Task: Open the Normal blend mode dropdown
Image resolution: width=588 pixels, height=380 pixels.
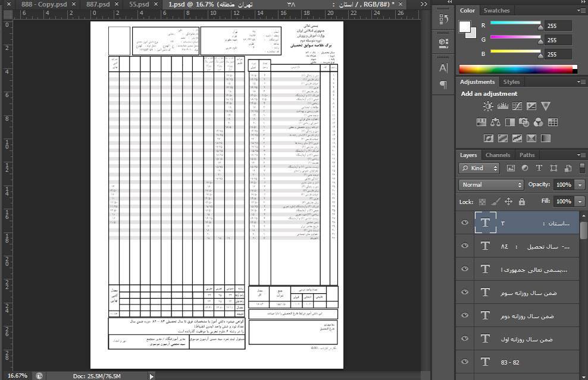Action: point(491,185)
